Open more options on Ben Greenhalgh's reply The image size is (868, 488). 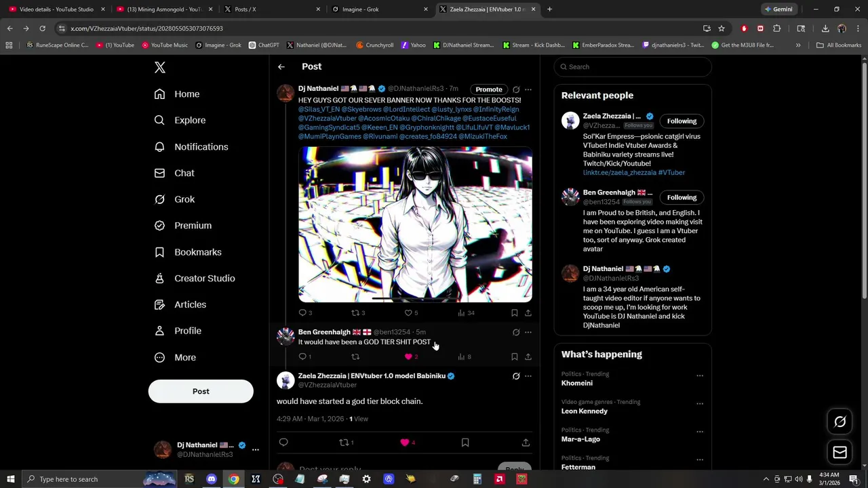pos(528,332)
